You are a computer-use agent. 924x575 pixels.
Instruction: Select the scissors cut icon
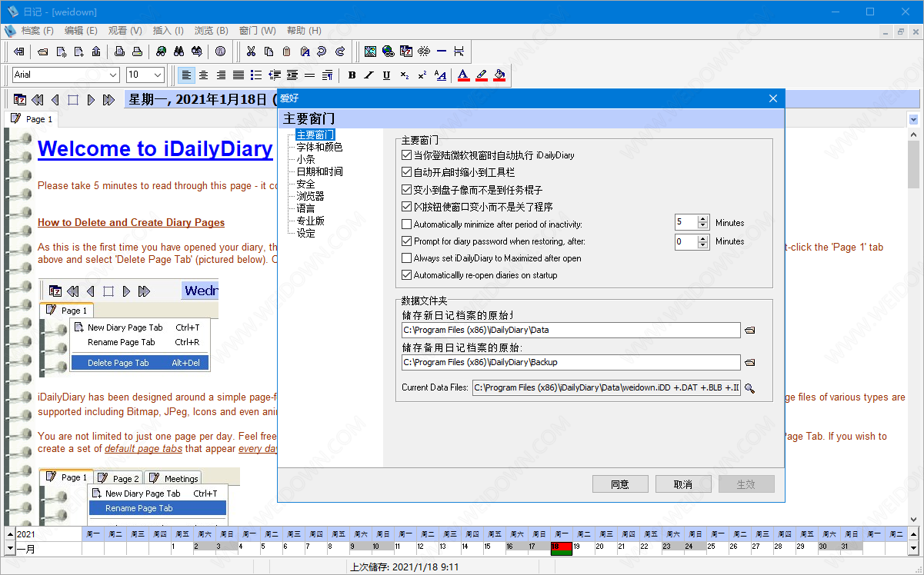tap(251, 52)
